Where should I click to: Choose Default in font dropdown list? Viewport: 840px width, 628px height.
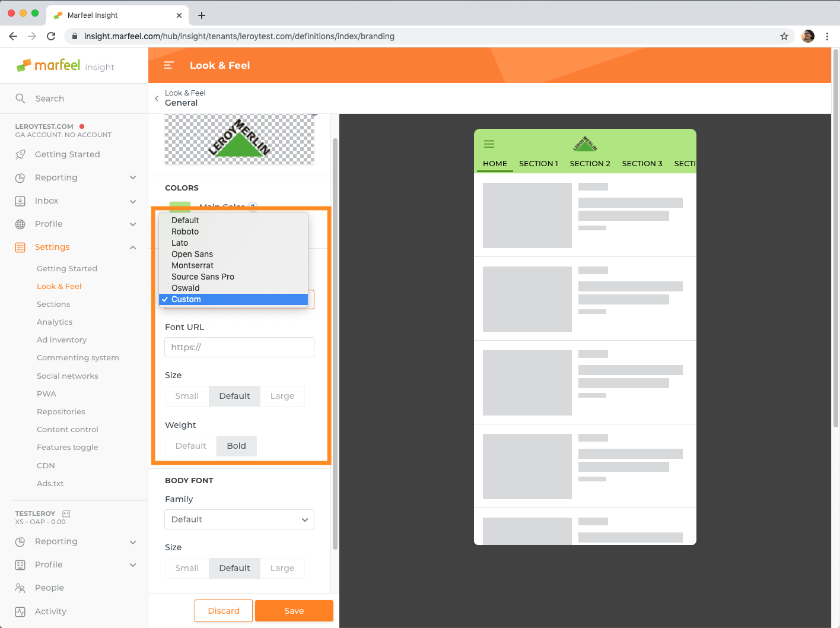(233, 220)
